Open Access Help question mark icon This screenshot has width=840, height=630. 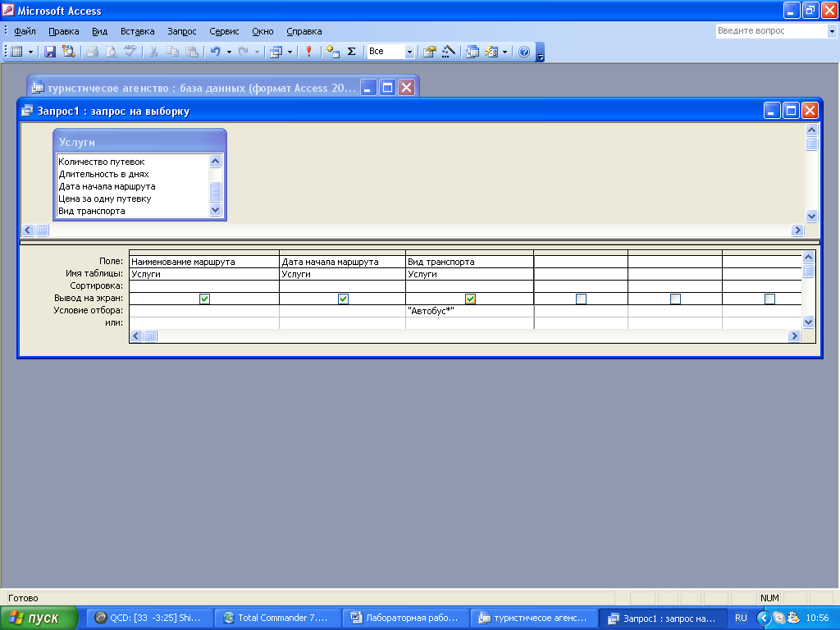pyautogui.click(x=524, y=52)
